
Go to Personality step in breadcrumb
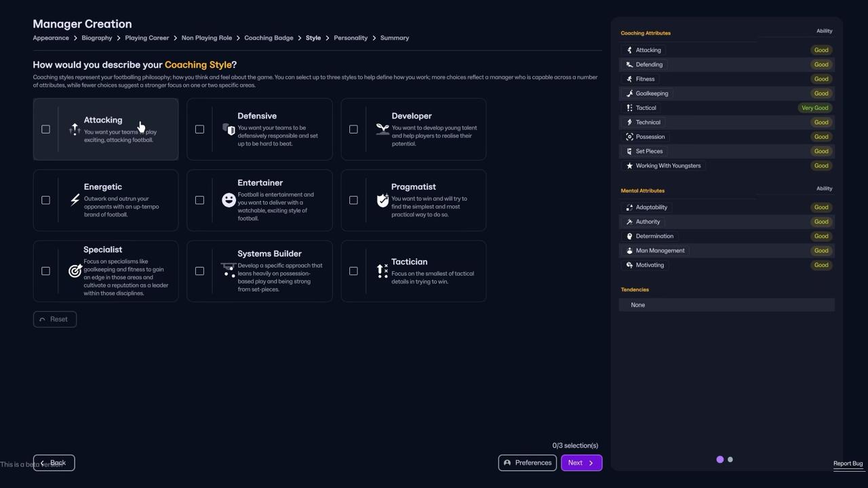(x=351, y=38)
